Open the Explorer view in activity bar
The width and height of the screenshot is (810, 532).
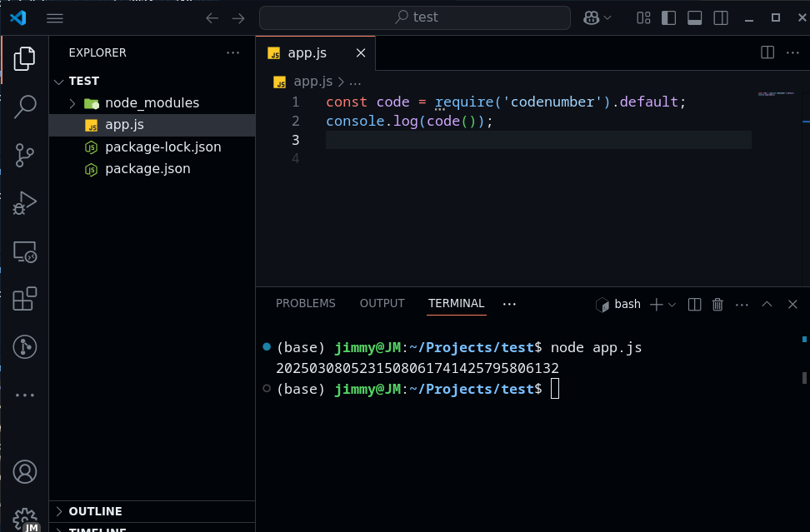[24, 59]
